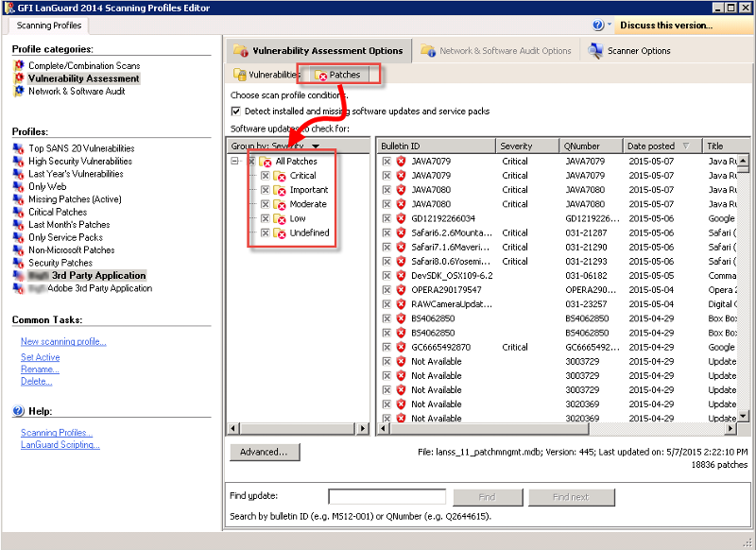Screen dimensions: 756x550
Task: Toggle the Low severity group checkbox
Action: (266, 218)
